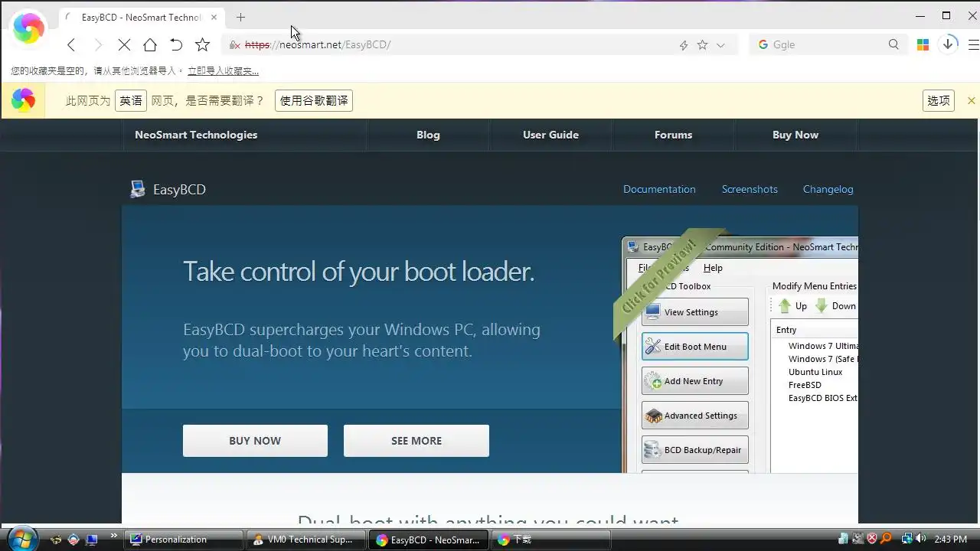Image resolution: width=980 pixels, height=551 pixels.
Task: Open the User Guide nav item
Action: [550, 135]
